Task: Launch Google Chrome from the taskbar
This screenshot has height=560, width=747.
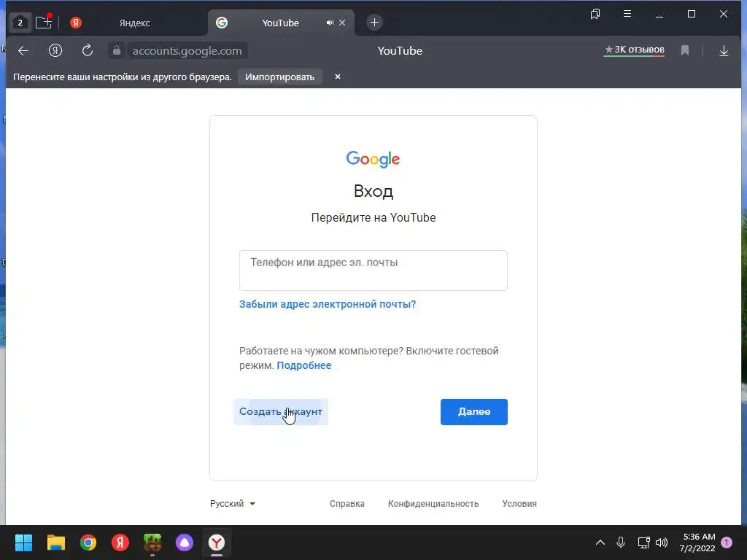Action: click(88, 542)
